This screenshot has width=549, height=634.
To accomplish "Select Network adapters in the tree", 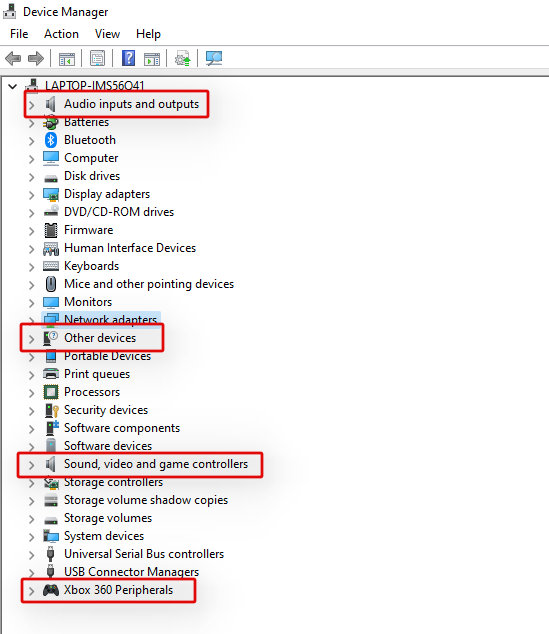I will (110, 319).
